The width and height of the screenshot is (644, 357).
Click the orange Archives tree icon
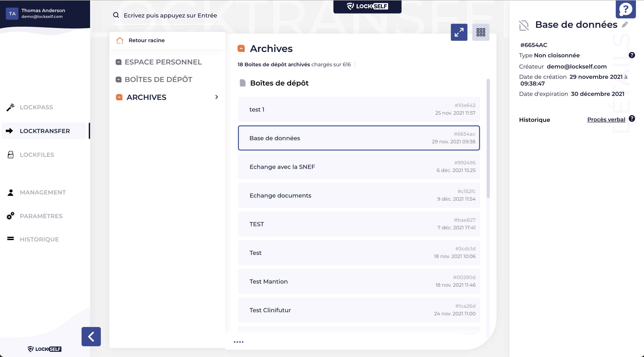tap(119, 97)
